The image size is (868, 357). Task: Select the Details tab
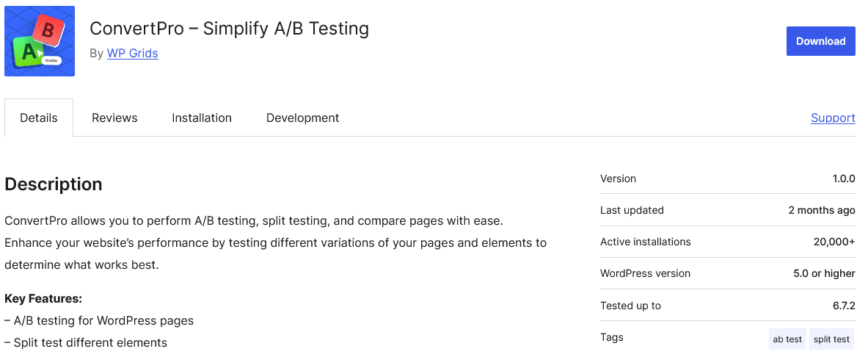39,118
